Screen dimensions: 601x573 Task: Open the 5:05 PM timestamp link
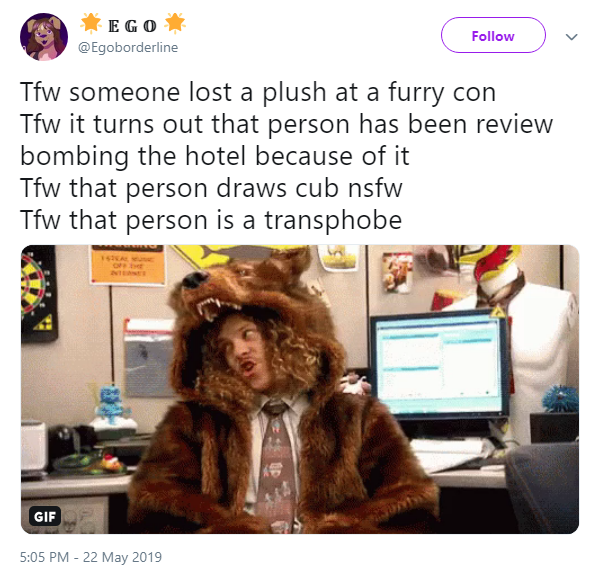click(x=44, y=557)
